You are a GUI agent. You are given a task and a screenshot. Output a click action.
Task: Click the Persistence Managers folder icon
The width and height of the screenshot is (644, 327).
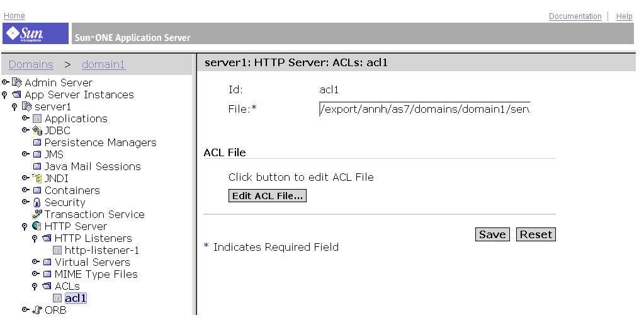pos(37,143)
